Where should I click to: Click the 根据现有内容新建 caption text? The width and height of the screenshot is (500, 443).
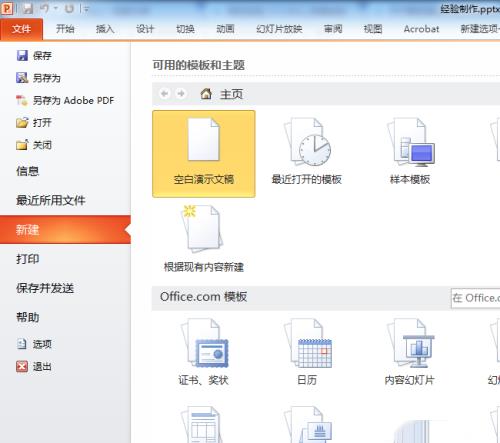pyautogui.click(x=204, y=267)
